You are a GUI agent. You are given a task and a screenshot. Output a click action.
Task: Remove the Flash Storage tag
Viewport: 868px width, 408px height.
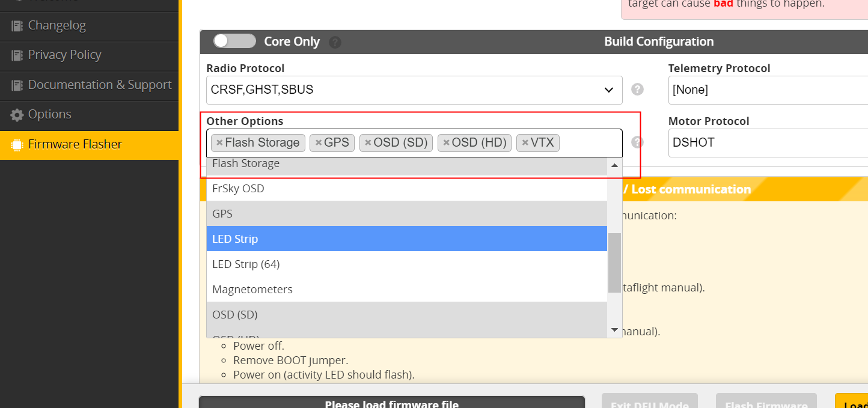(219, 143)
